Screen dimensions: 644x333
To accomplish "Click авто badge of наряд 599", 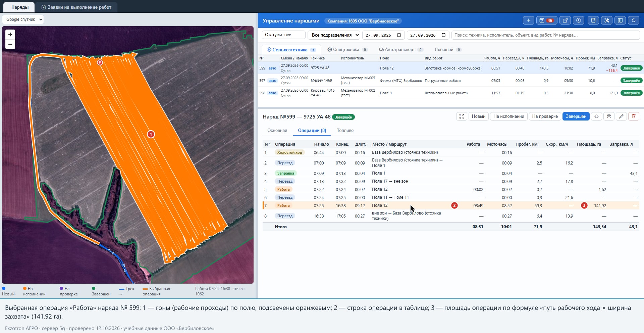I will pyautogui.click(x=272, y=68).
